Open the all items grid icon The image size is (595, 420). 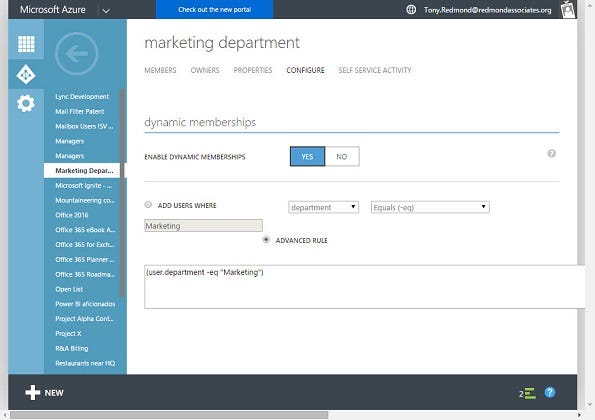pyautogui.click(x=26, y=44)
